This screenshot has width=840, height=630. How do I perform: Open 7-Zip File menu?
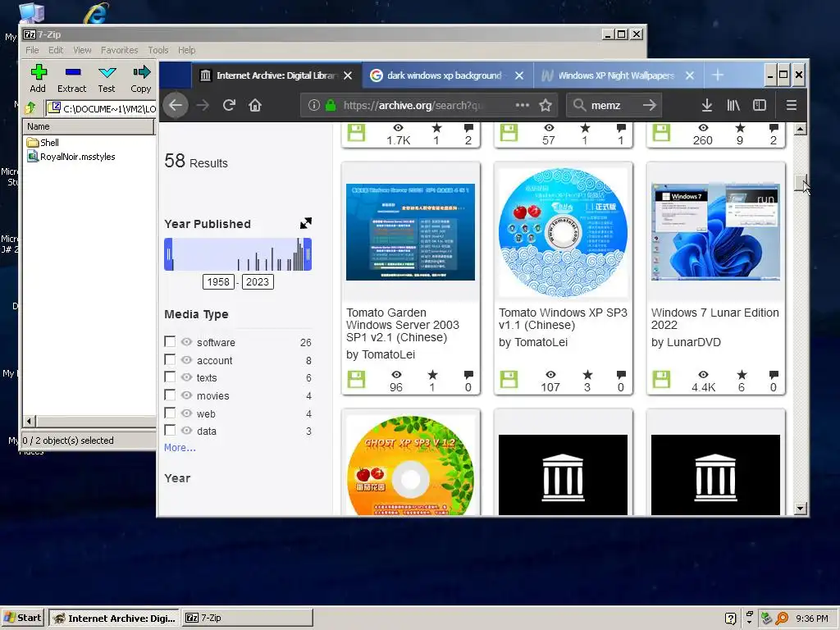[x=32, y=50]
